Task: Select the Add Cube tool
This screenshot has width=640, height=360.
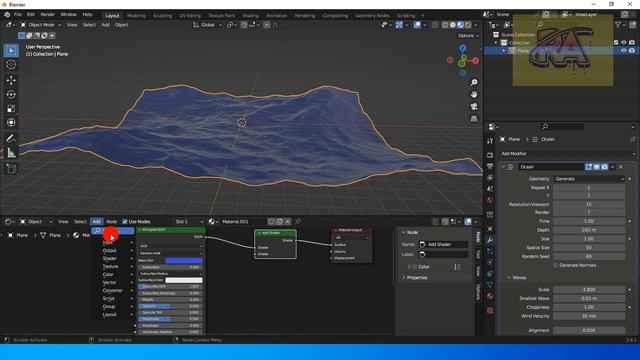Action: click(11, 168)
